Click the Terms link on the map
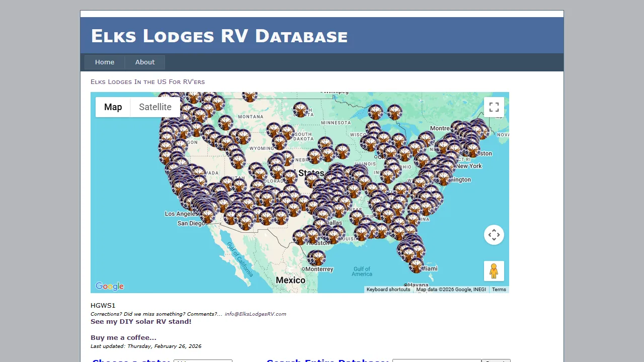Image resolution: width=644 pixels, height=362 pixels. (x=499, y=289)
